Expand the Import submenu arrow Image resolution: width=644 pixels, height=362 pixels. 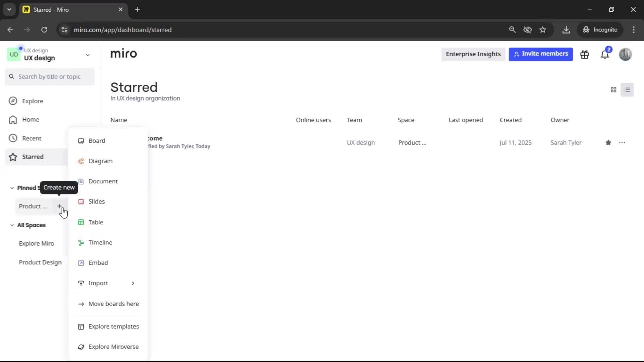[x=133, y=284]
